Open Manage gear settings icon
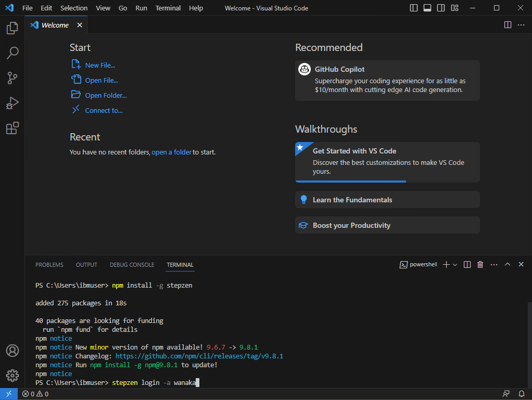The image size is (532, 400). [12, 375]
